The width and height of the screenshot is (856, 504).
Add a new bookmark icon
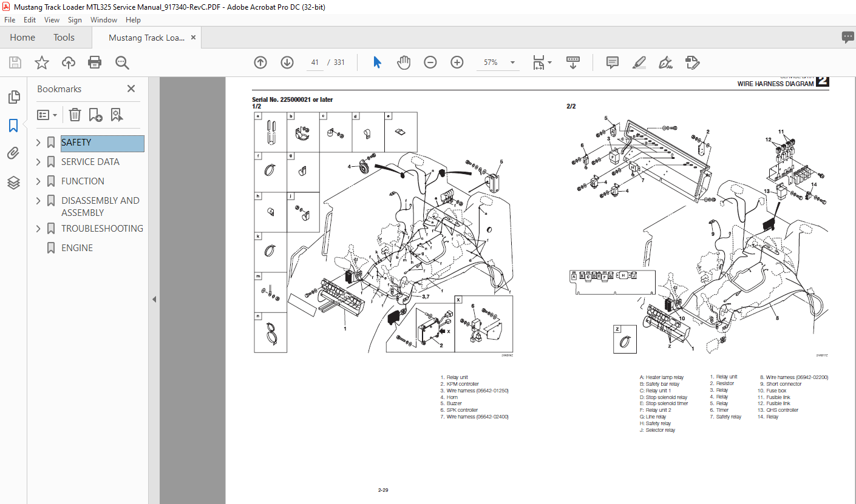[95, 115]
